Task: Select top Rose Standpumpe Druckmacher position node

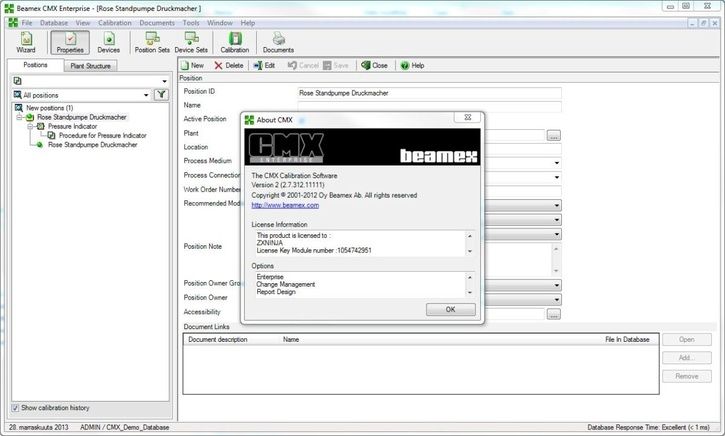Action: coord(81,117)
